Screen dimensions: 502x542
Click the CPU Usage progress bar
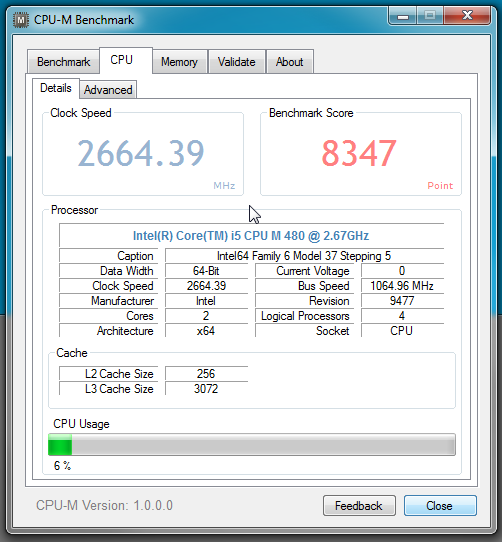[x=252, y=444]
